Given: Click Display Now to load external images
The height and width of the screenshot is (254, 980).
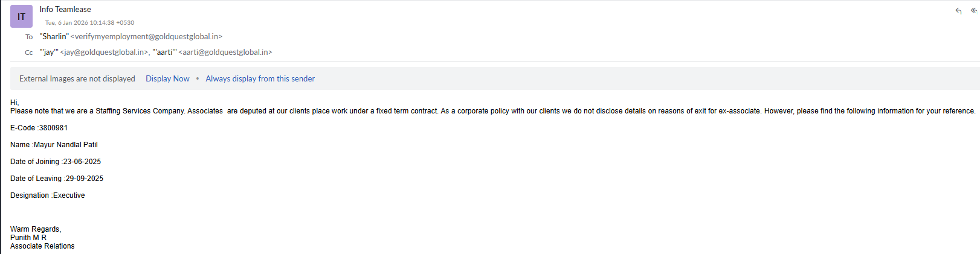Looking at the screenshot, I should [167, 78].
